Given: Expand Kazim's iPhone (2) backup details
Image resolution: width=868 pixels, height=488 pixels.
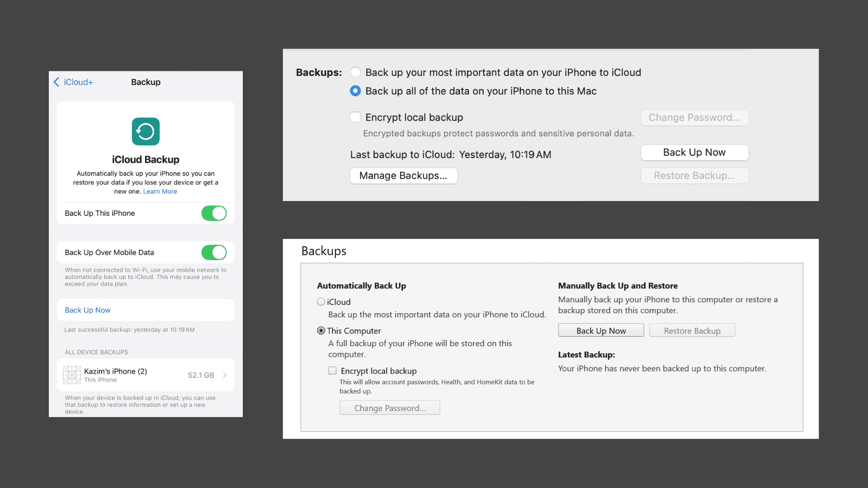Looking at the screenshot, I should click(x=224, y=375).
